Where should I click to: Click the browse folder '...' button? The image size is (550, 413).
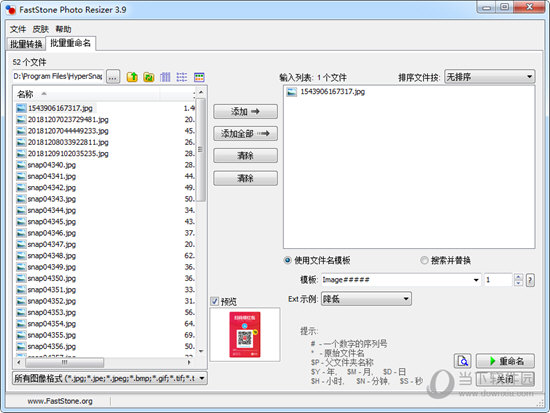tap(113, 77)
